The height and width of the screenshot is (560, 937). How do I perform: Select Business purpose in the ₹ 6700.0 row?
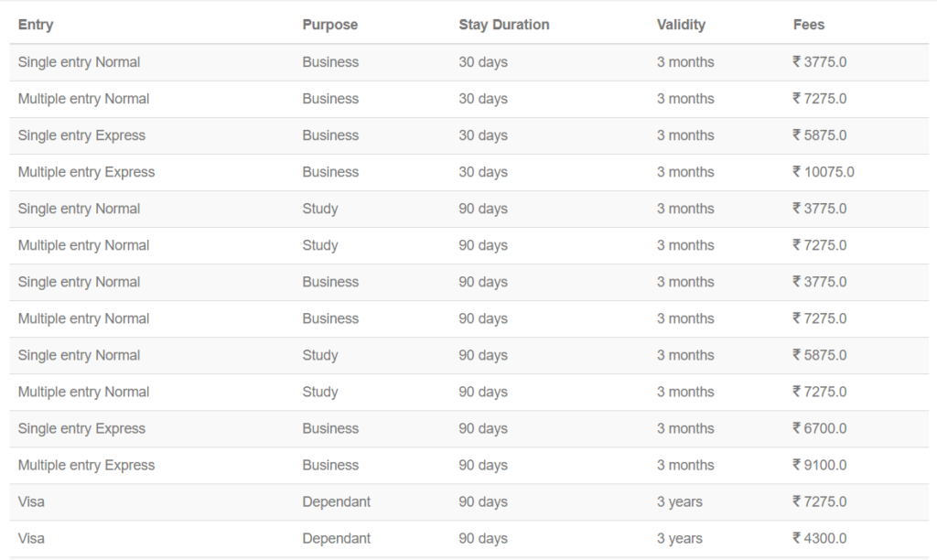330,428
